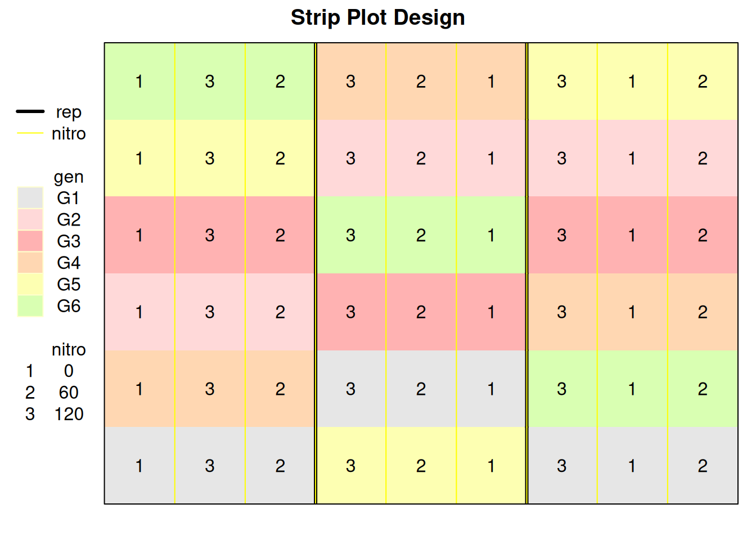This screenshot has width=756, height=540.
Task: Click the nitro level 0 legend entry
Action: tap(69, 371)
